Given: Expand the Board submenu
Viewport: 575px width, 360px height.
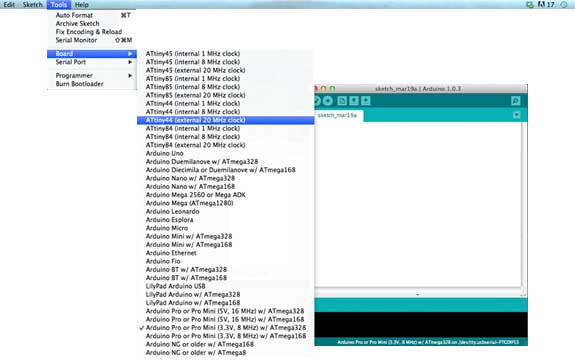Looking at the screenshot, I should pyautogui.click(x=92, y=54).
